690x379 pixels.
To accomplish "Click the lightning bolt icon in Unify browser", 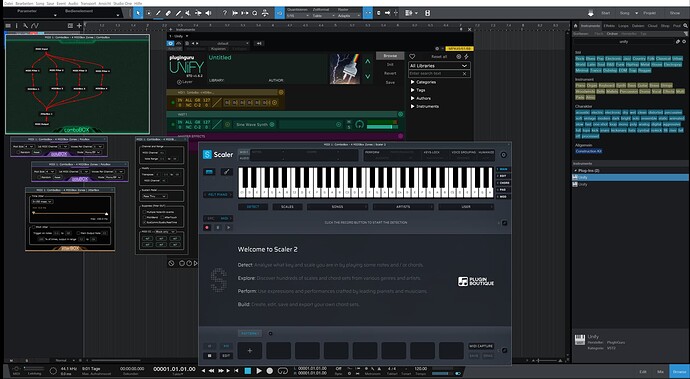I will 466,56.
